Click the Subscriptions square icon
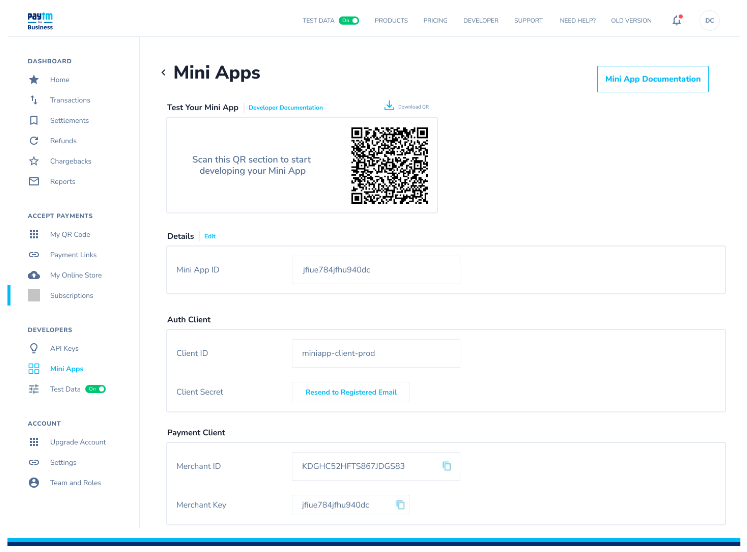Screen dimensions: 747x552 tap(34, 295)
